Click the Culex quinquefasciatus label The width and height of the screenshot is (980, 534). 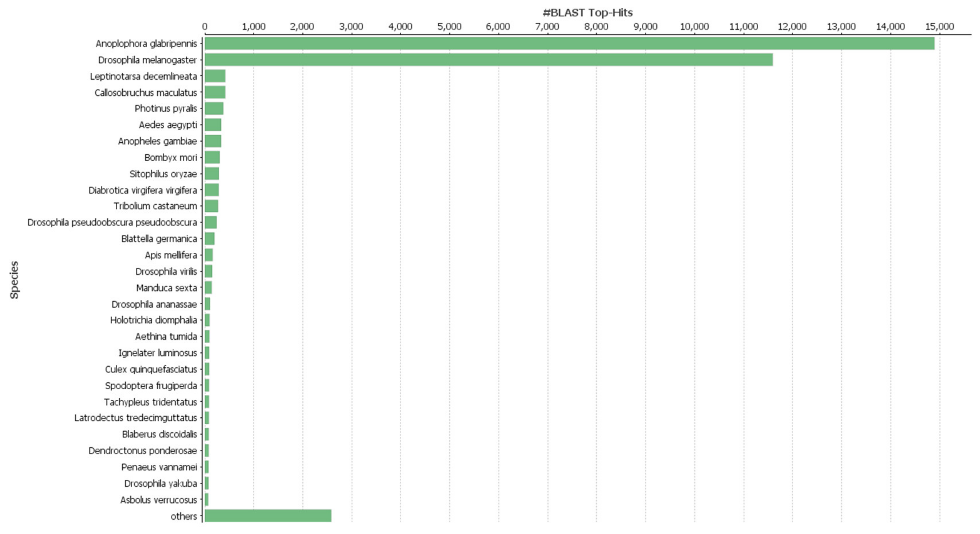coord(151,369)
